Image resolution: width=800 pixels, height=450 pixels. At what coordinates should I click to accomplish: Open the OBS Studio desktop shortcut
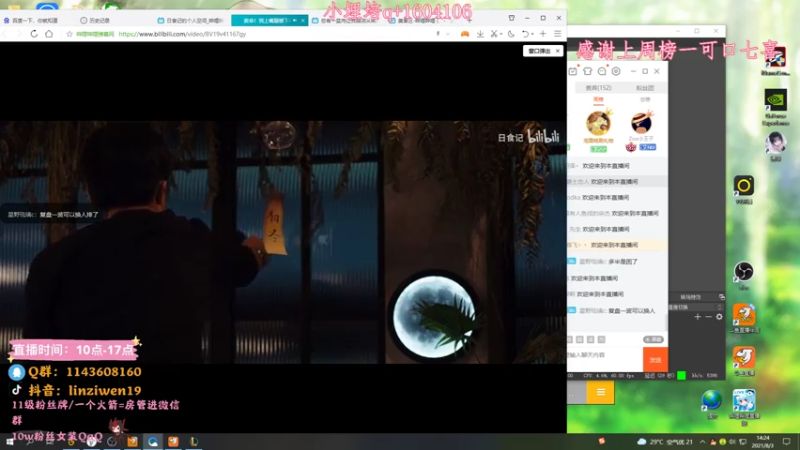(744, 276)
